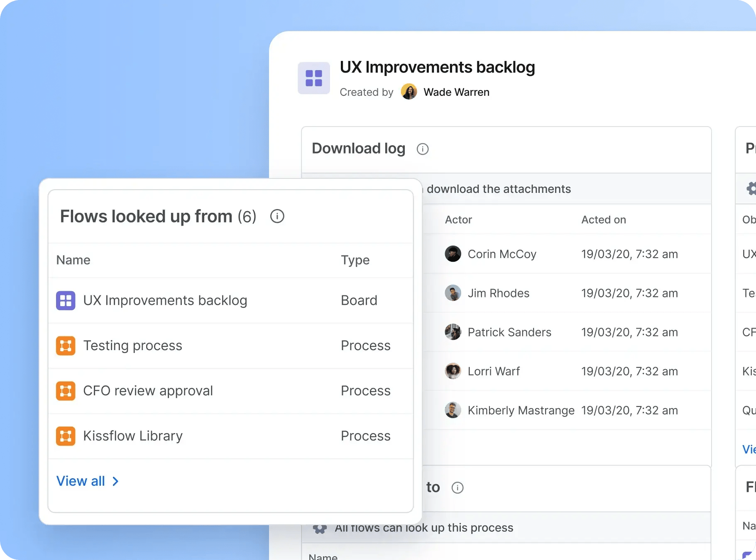Click the Actor column header
This screenshot has width=756, height=560.
(458, 220)
